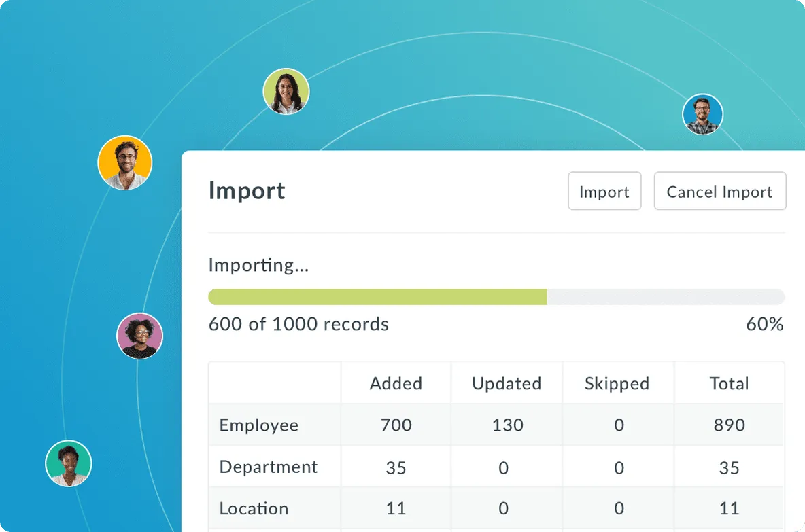Click the Import heading text
The width and height of the screenshot is (805, 532).
(246, 191)
